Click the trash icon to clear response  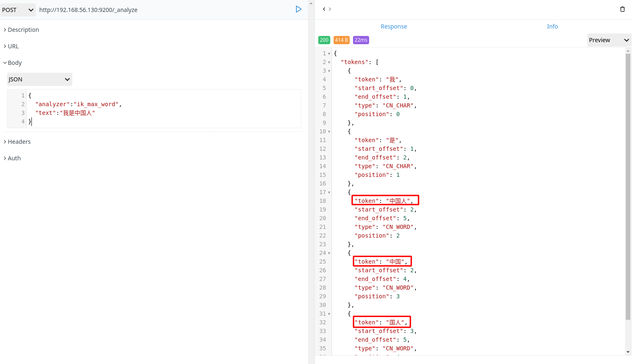(x=622, y=9)
